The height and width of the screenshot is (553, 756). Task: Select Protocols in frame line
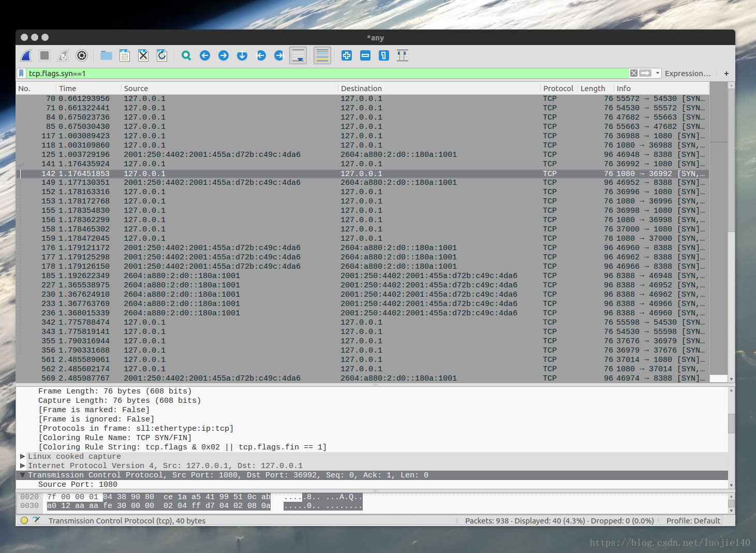[x=372, y=428]
